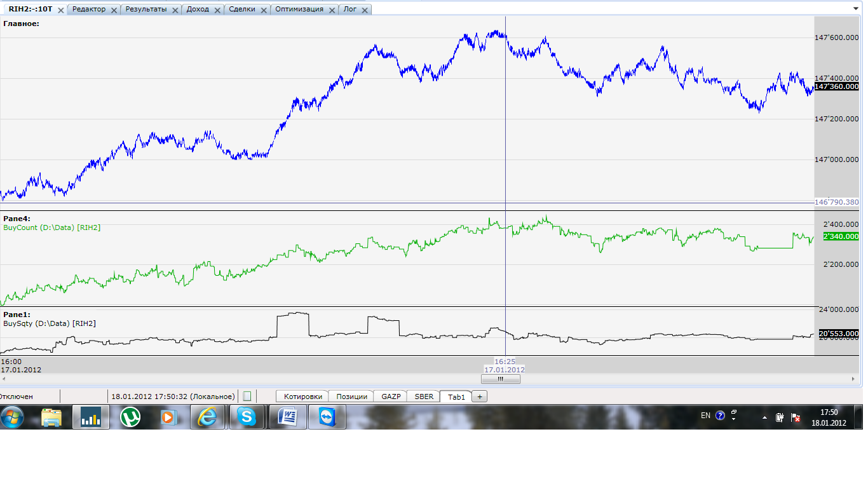
Task: Click the 16:25 time marker on the axis
Action: coord(505,361)
